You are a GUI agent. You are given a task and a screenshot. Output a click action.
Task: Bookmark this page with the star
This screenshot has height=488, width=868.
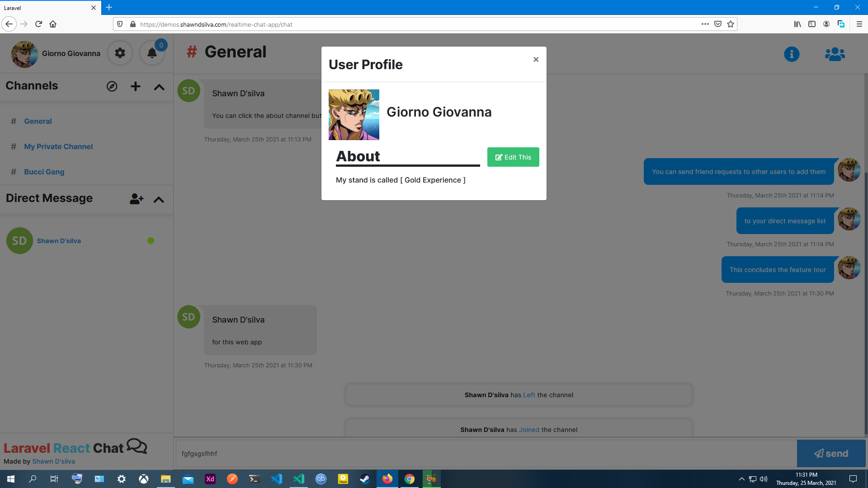click(x=731, y=24)
